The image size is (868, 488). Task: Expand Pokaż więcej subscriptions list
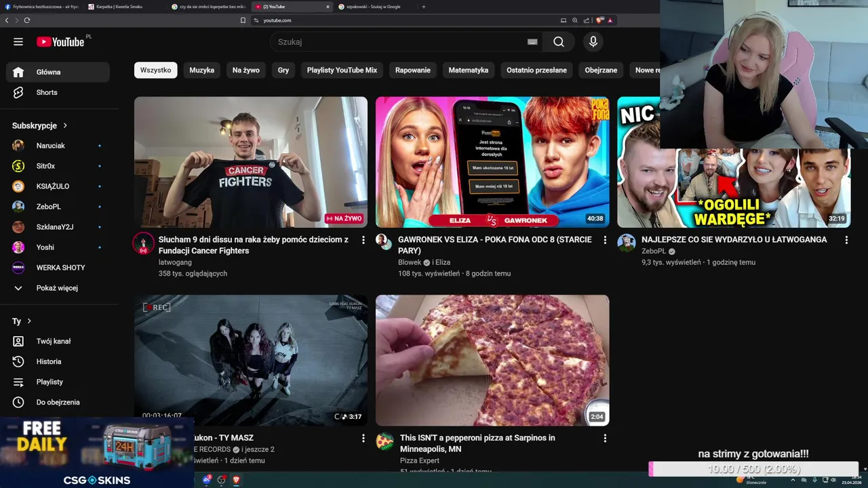(x=58, y=288)
